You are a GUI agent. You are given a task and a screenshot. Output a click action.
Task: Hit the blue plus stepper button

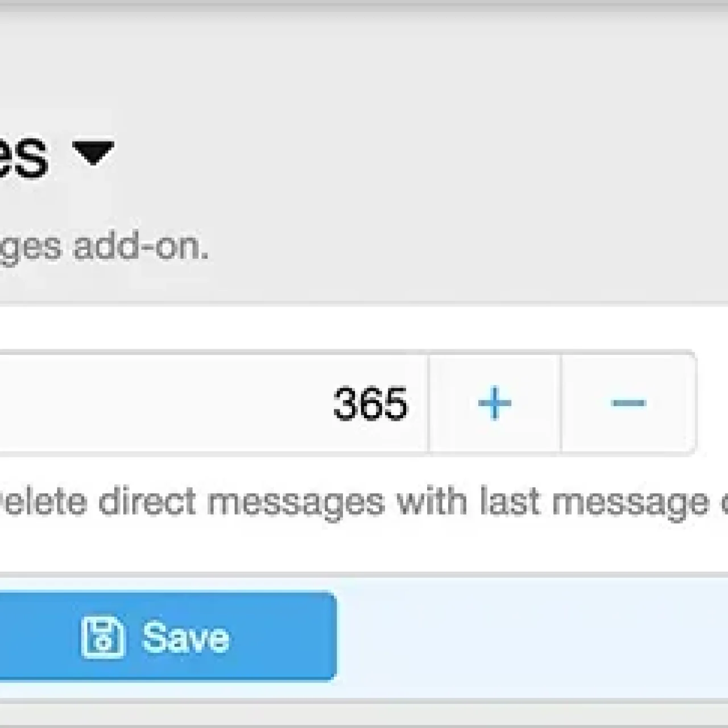pyautogui.click(x=494, y=403)
